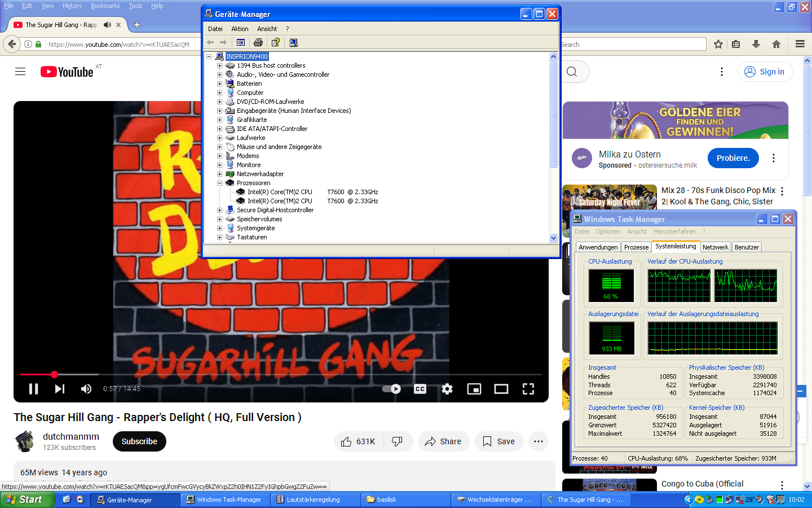Image resolution: width=812 pixels, height=508 pixels.
Task: Click the YouTube search magnifier
Action: [x=572, y=72]
